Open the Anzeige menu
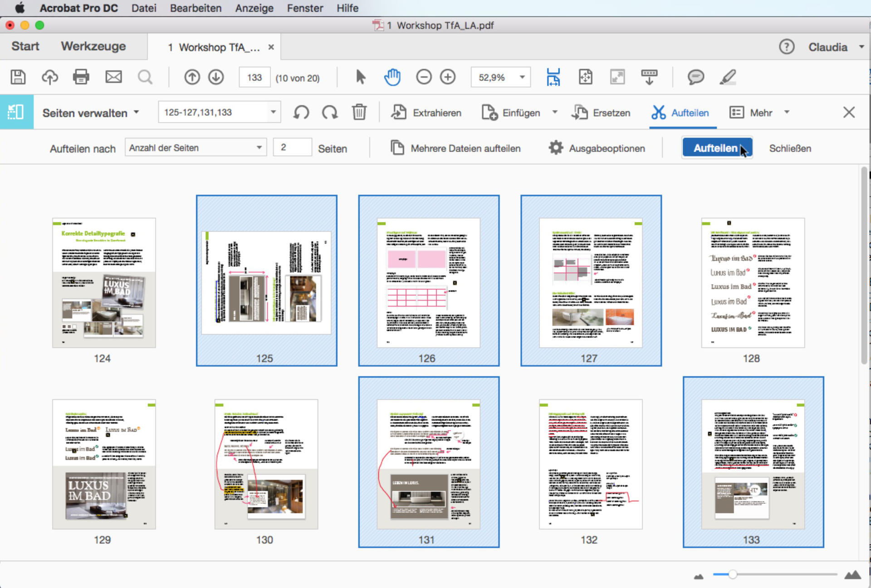This screenshot has width=871, height=588. 254,8
